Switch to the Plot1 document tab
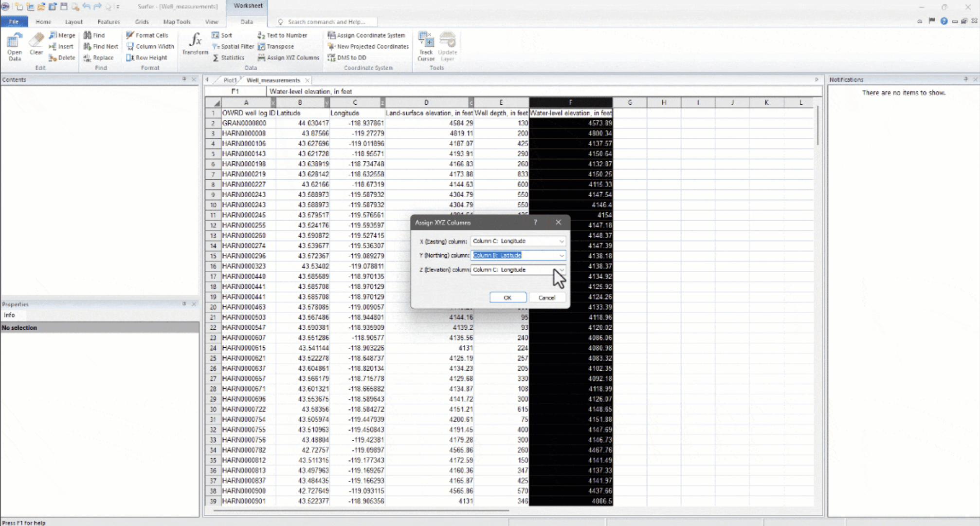980x526 pixels. pyautogui.click(x=230, y=80)
